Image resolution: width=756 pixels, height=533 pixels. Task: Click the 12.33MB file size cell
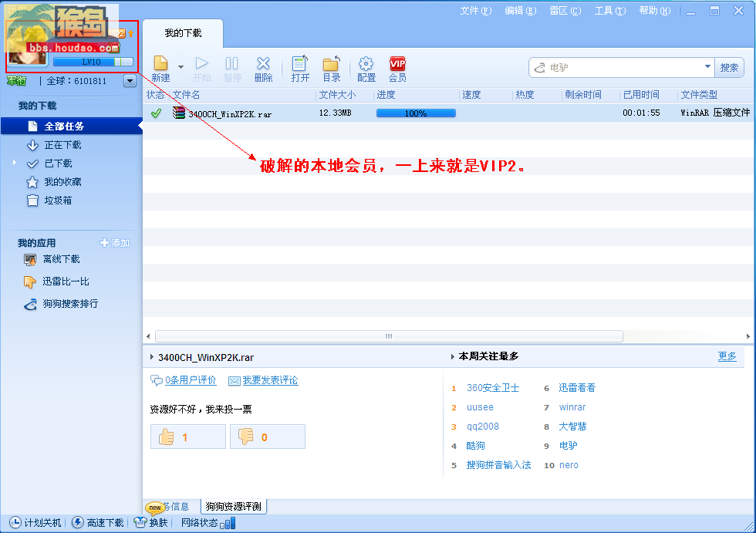pyautogui.click(x=335, y=113)
